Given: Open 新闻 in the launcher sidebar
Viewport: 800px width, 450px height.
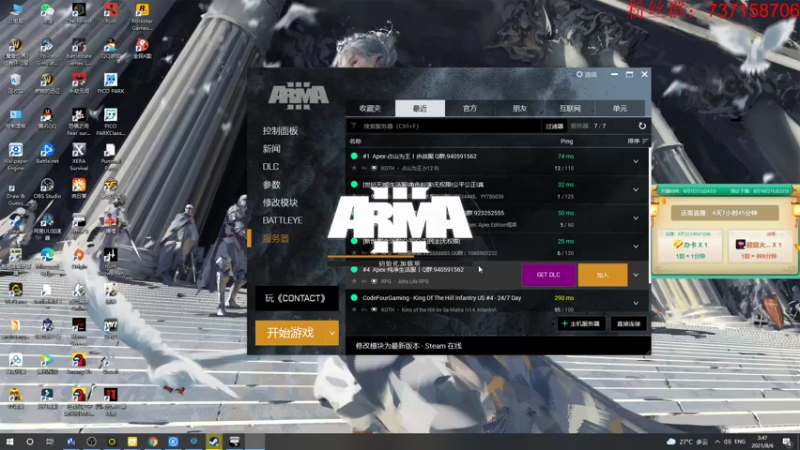Looking at the screenshot, I should [x=271, y=149].
